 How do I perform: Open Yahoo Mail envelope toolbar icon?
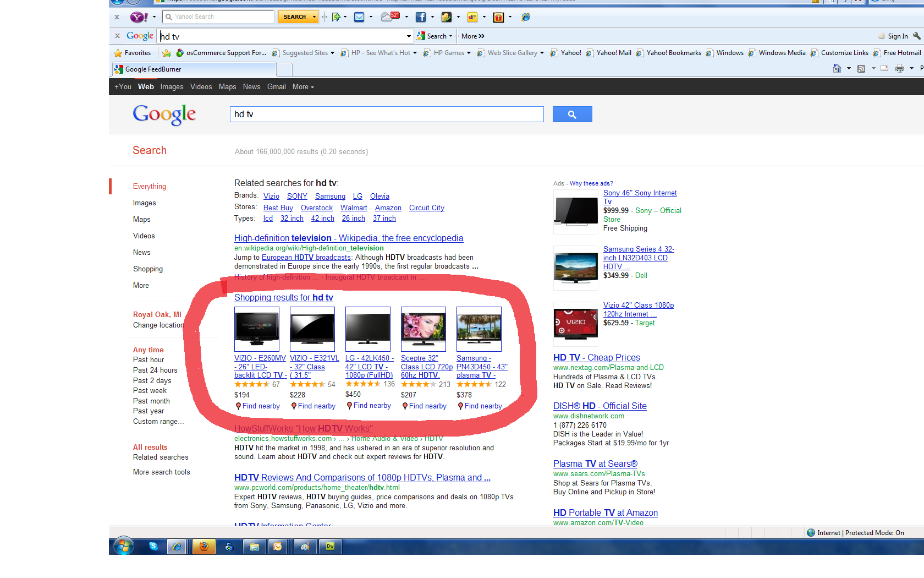359,17
